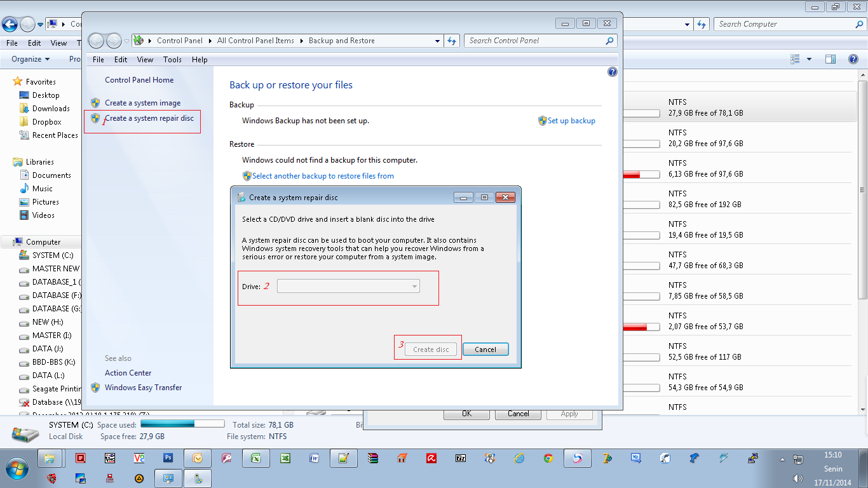Click the Back arrow in the Control Panel window
This screenshot has height=488, width=868.
pyautogui.click(x=95, y=41)
